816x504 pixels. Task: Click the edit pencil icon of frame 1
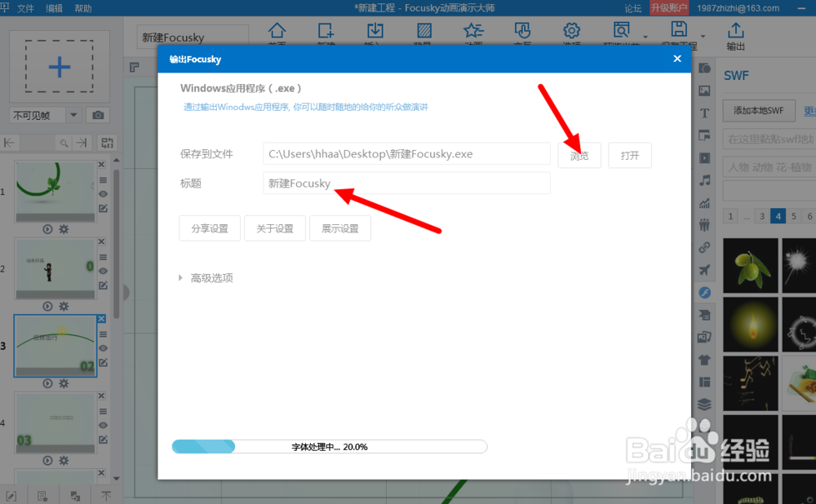[103, 208]
